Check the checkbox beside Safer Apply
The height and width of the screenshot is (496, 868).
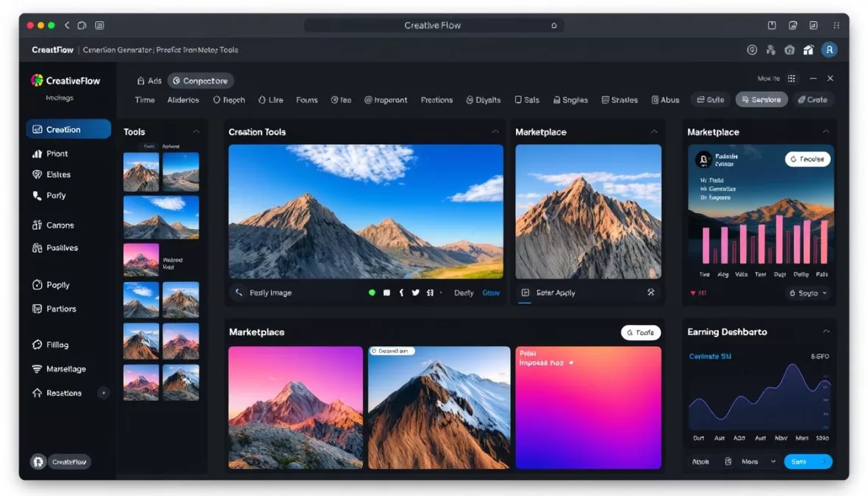pos(525,292)
